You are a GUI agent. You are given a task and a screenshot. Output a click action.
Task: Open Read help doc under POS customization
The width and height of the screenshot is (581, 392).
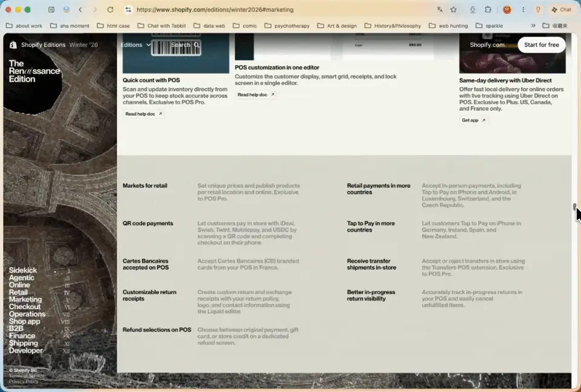pos(255,94)
